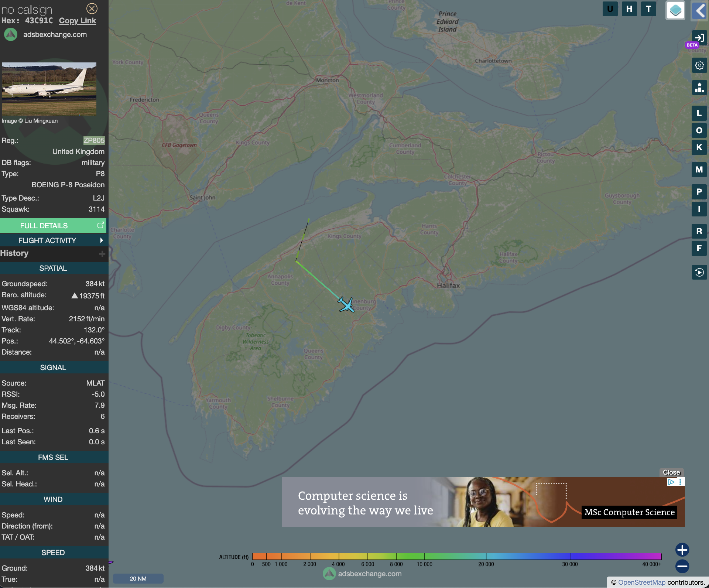Viewport: 709px width, 588px height.
Task: Collapse sidebar with left chevron arrow
Action: point(699,10)
